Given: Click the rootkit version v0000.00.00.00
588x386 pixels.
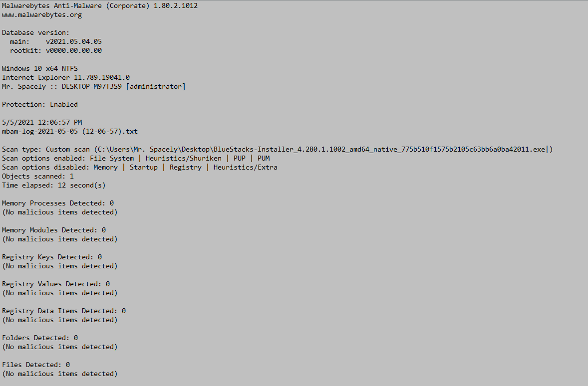Looking at the screenshot, I should pos(74,50).
